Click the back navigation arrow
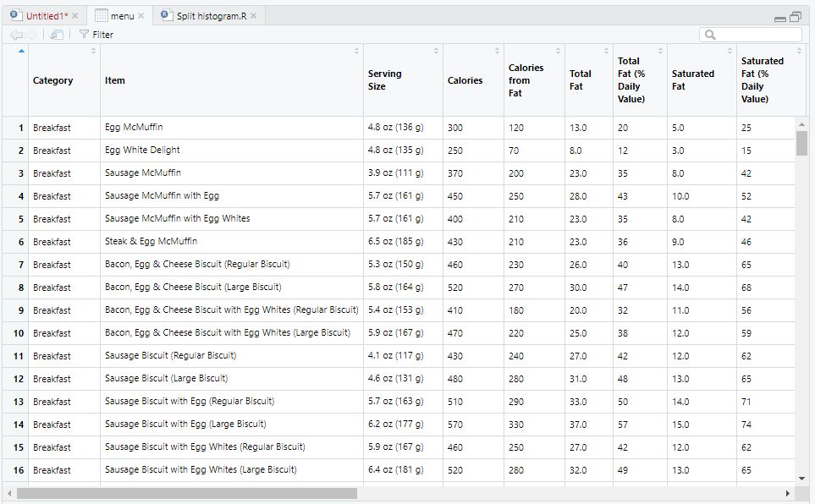The width and height of the screenshot is (815, 504). pyautogui.click(x=16, y=35)
